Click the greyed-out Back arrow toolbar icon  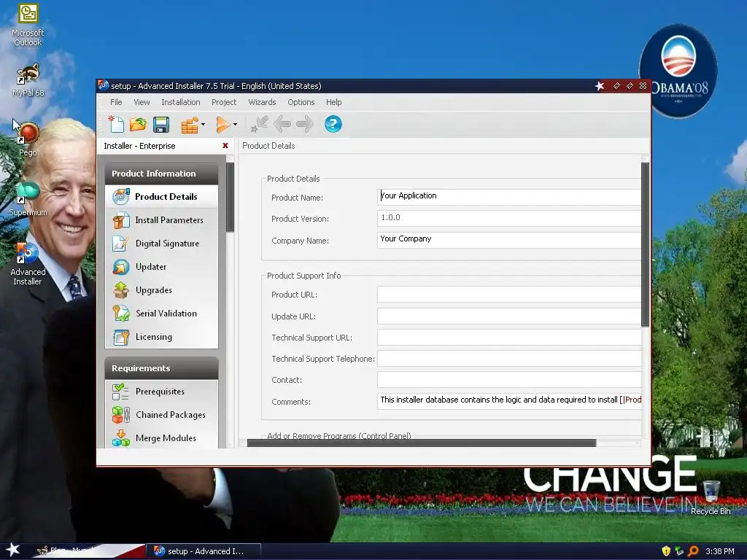click(282, 124)
